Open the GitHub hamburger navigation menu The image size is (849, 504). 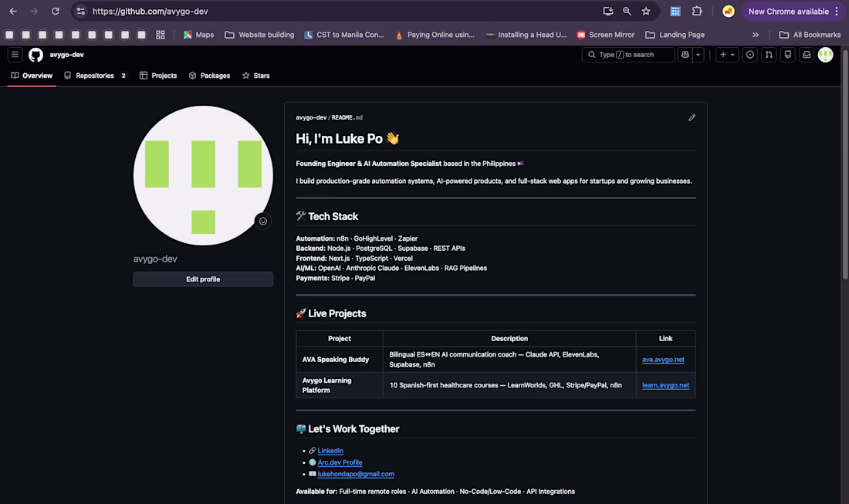click(15, 55)
